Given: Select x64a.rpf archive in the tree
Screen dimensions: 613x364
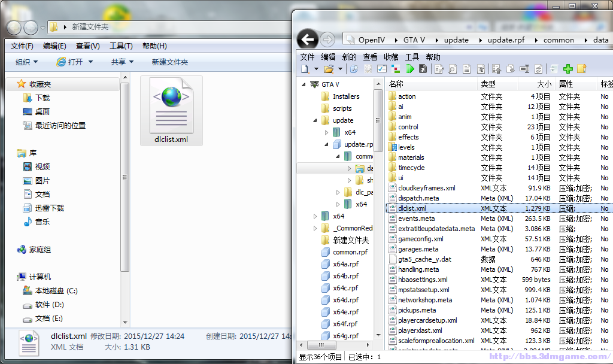Looking at the screenshot, I should (x=345, y=264).
